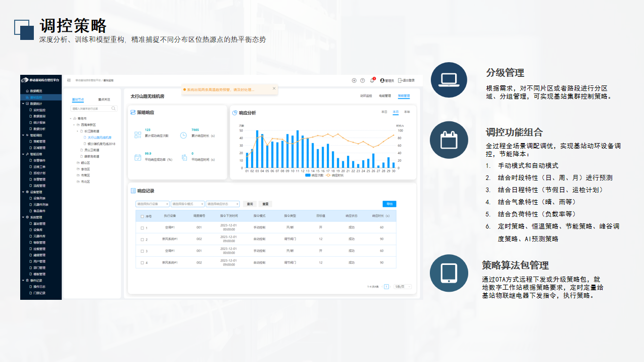Click the 管理员 user avatar icon
The image size is (644, 362).
pyautogui.click(x=382, y=80)
